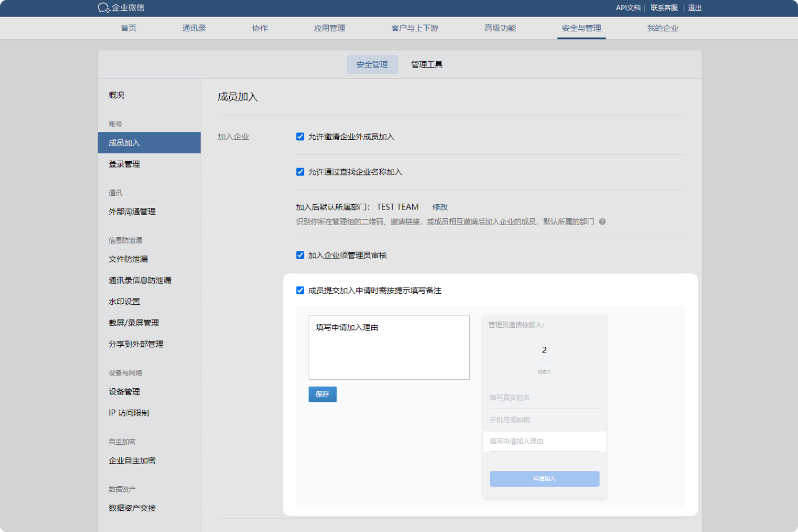
Task: Open 联系客服 in the header
Action: click(x=664, y=8)
